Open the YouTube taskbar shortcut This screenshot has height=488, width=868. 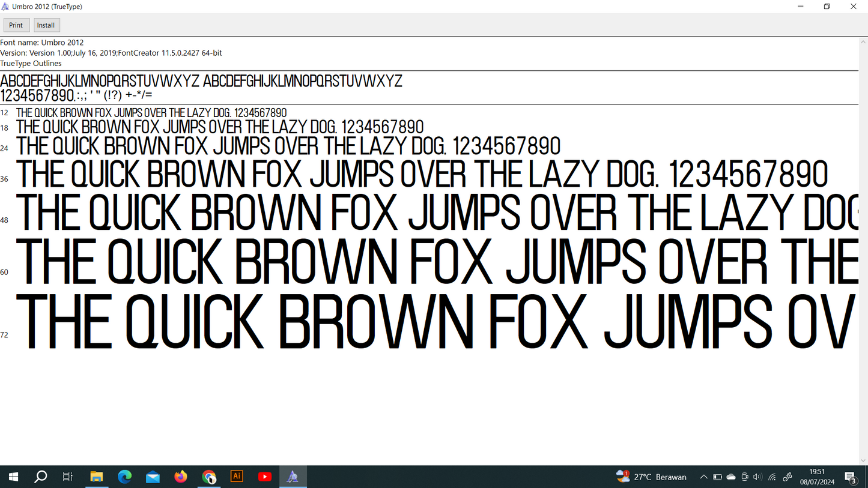tap(264, 477)
